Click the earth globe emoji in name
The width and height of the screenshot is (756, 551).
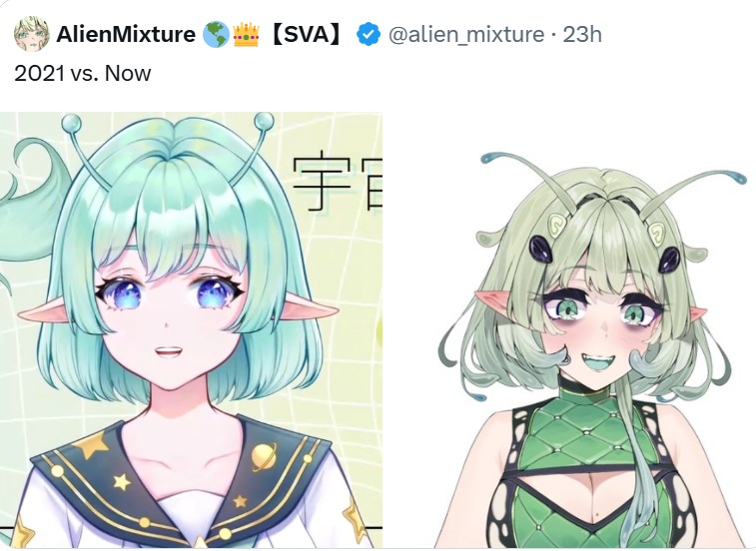215,35
